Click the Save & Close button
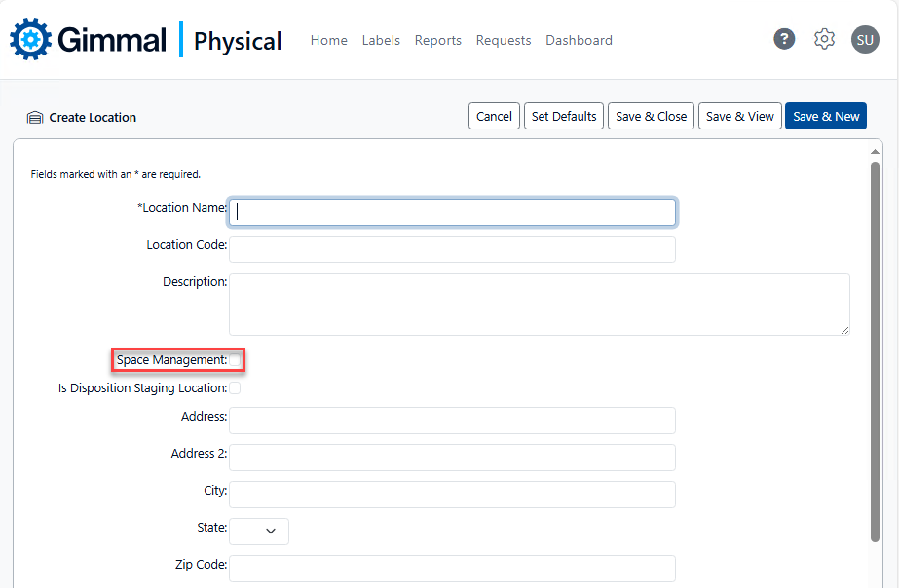The height and width of the screenshot is (588, 899). point(652,116)
